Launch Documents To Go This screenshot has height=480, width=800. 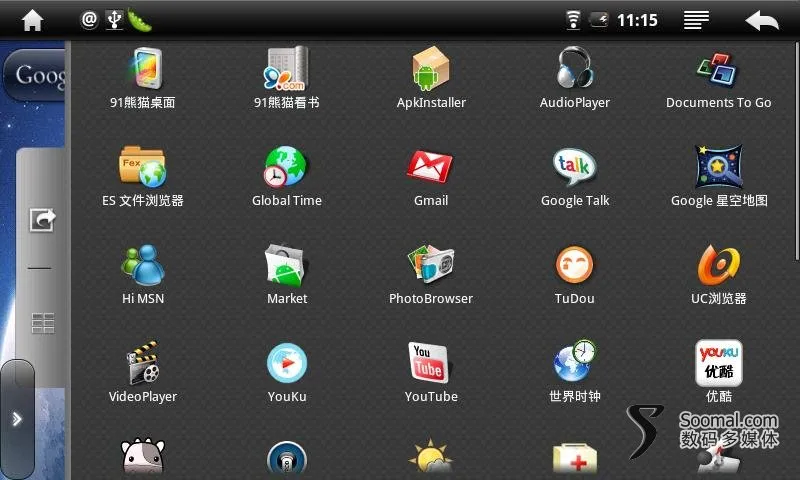[718, 78]
